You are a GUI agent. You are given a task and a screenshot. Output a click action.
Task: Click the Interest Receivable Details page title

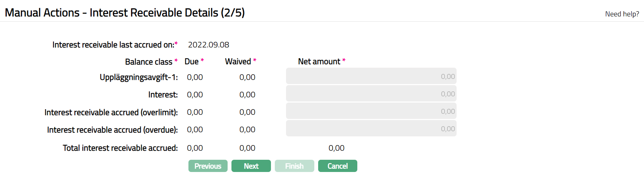coord(124,13)
